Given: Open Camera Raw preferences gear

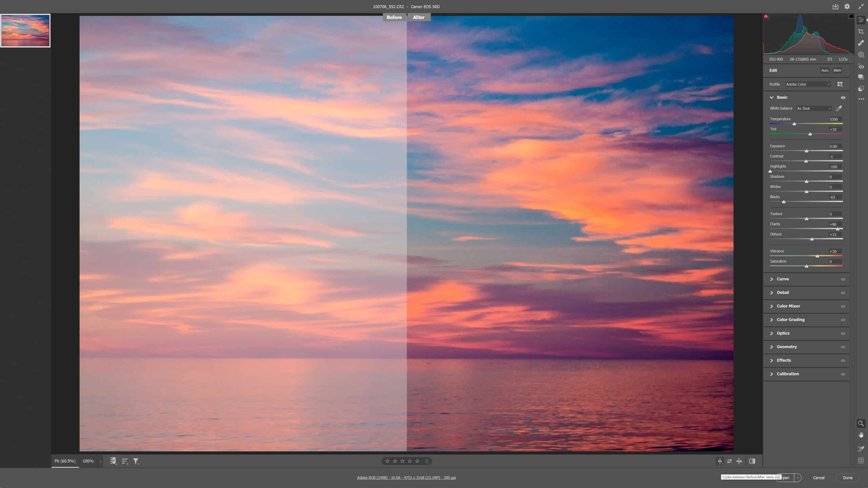Looking at the screenshot, I should (x=847, y=6).
